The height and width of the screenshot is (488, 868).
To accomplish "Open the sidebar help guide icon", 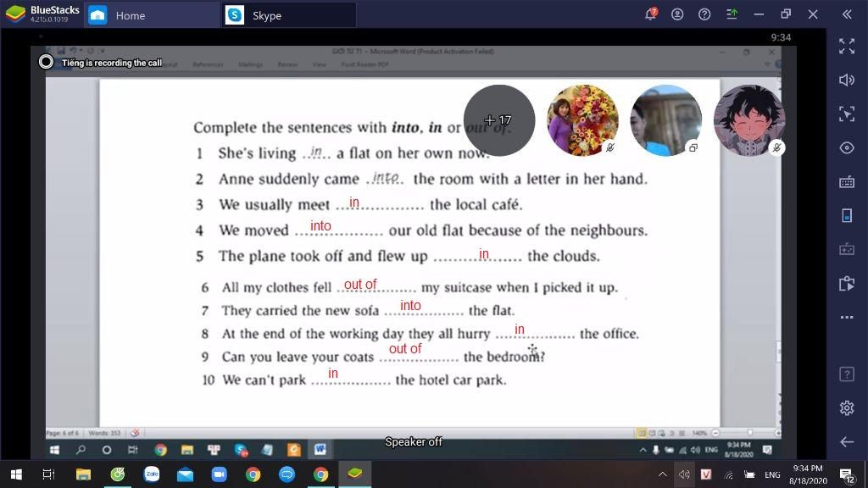I will point(847,374).
